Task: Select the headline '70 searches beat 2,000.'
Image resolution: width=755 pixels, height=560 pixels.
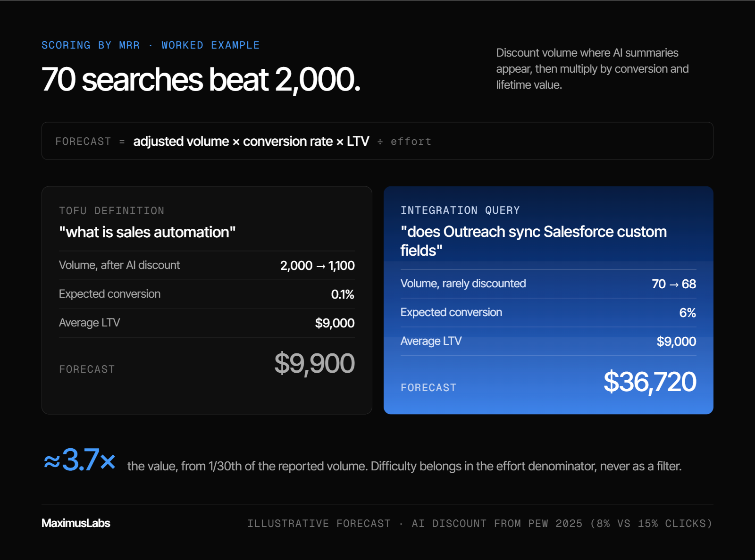Action: [x=201, y=79]
